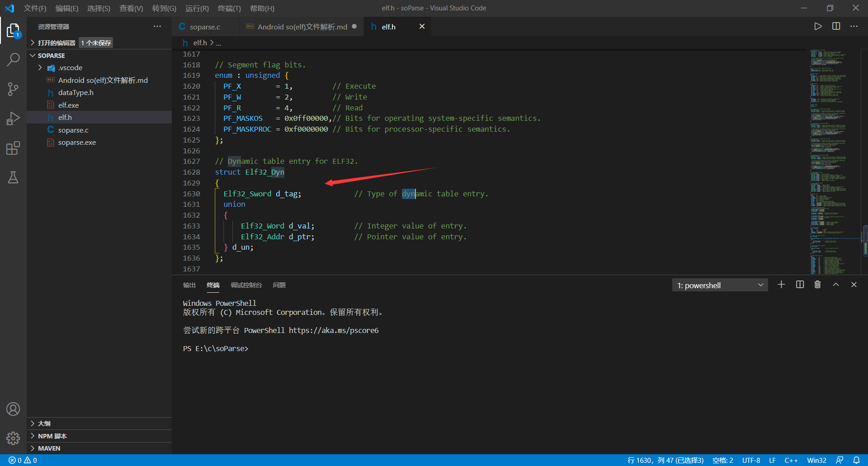Switch to the soparse.c editor tab
This screenshot has height=466, width=868.
pos(206,27)
